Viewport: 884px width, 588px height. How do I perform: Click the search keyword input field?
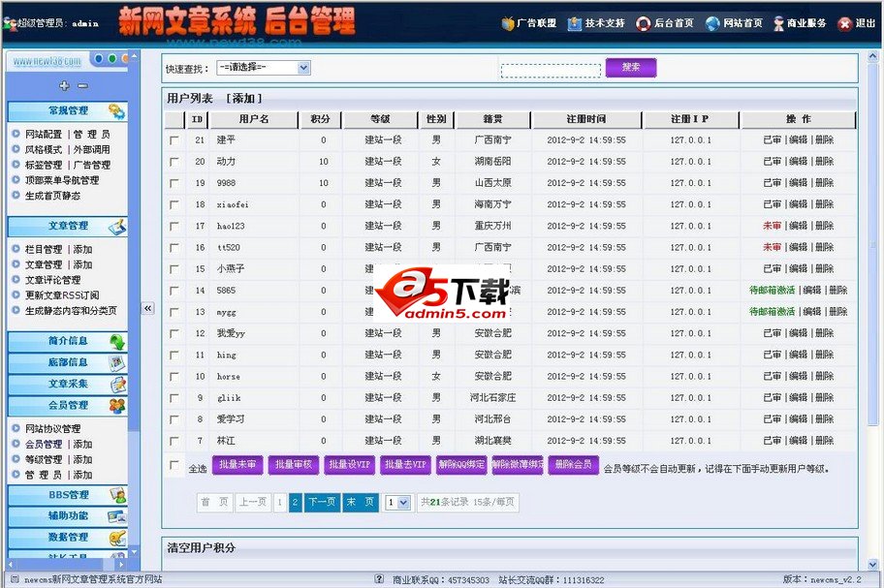coord(551,71)
